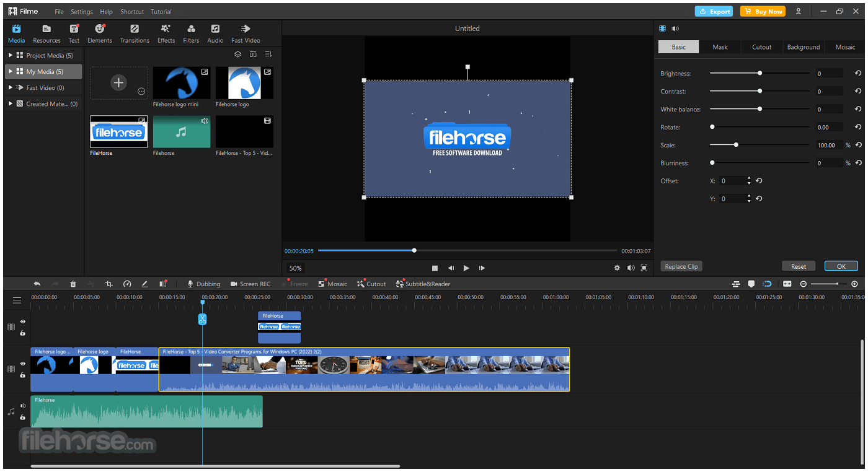Open Subtitle&Reader tool

coord(423,284)
